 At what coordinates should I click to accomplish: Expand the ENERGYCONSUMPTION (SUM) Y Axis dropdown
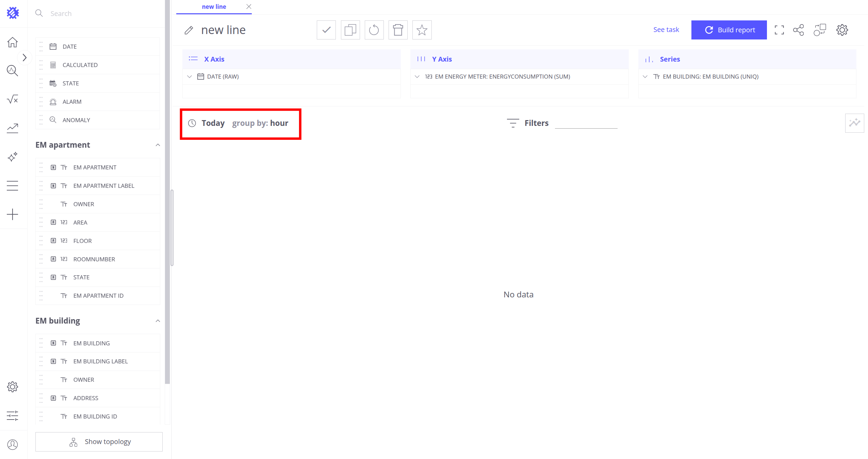417,77
